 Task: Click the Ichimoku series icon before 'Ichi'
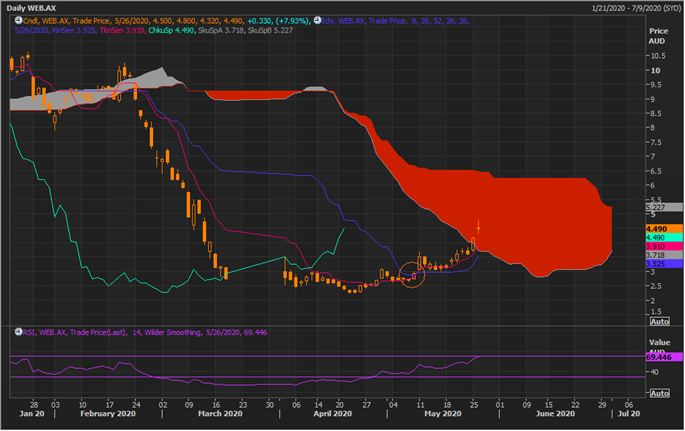point(318,21)
